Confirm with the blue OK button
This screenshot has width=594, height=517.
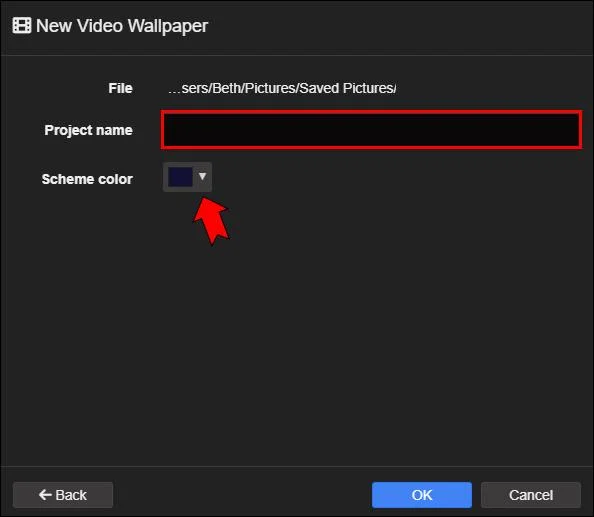coord(422,495)
